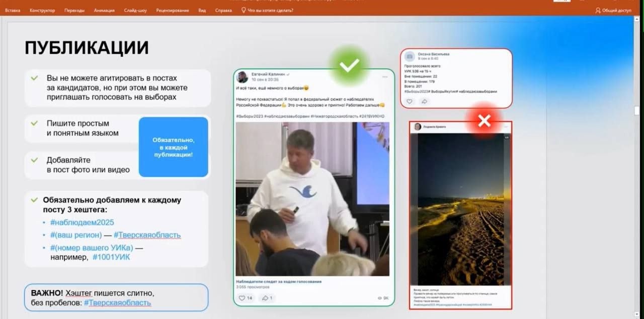Click the share arrow on Евгений Калинин's post
The image size is (644, 319).
(264, 298)
